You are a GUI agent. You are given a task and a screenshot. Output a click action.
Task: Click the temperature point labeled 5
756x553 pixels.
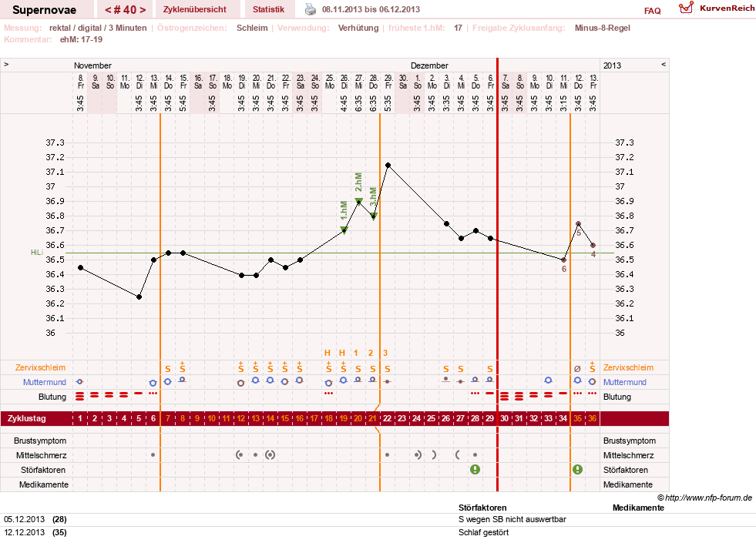[578, 223]
